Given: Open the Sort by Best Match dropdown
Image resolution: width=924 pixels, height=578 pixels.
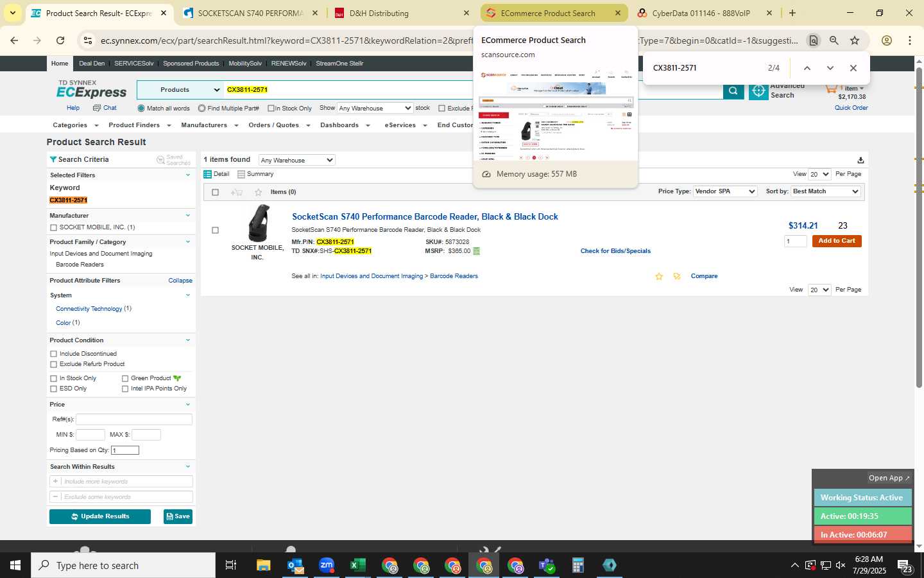Looking at the screenshot, I should (825, 191).
